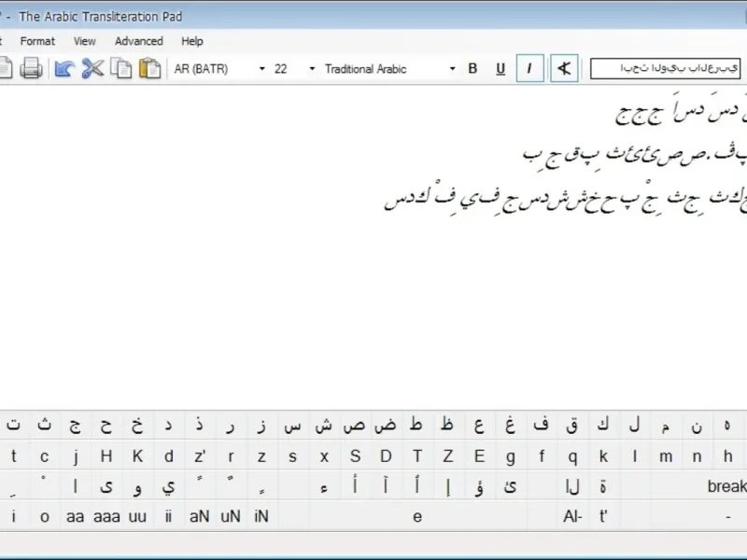Click the Arabic ي key
This screenshot has width=747, height=560.
(x=168, y=486)
